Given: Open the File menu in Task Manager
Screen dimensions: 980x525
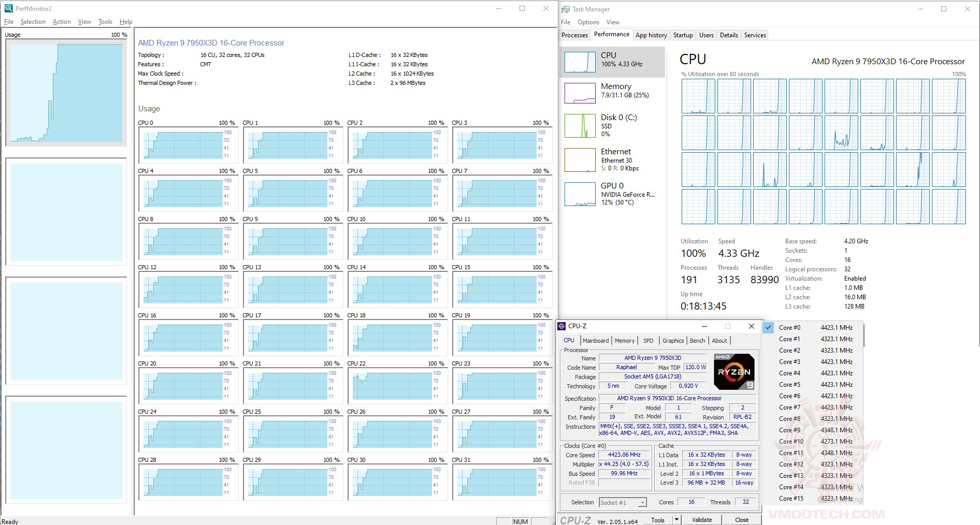Looking at the screenshot, I should (x=566, y=22).
